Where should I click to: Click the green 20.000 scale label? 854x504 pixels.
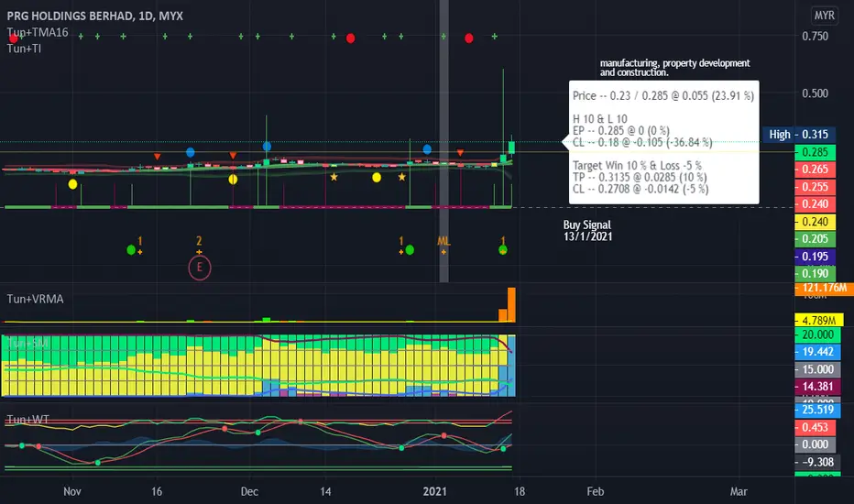point(817,334)
